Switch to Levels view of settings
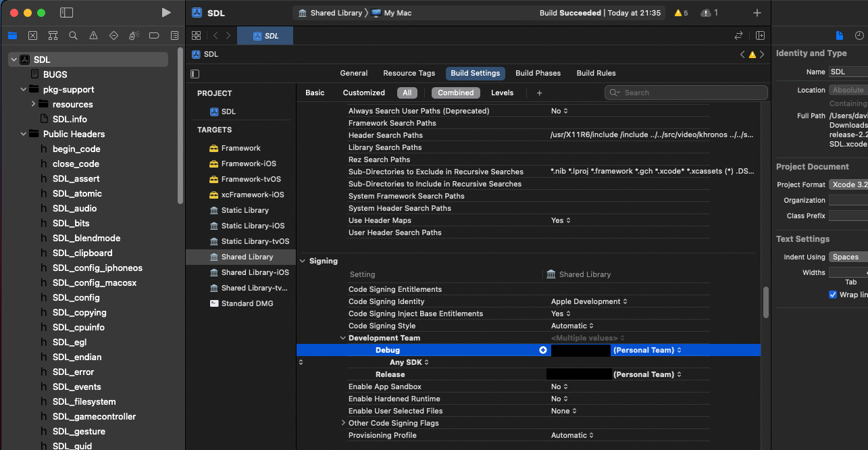Screen dimensions: 868x450 pyautogui.click(x=502, y=93)
